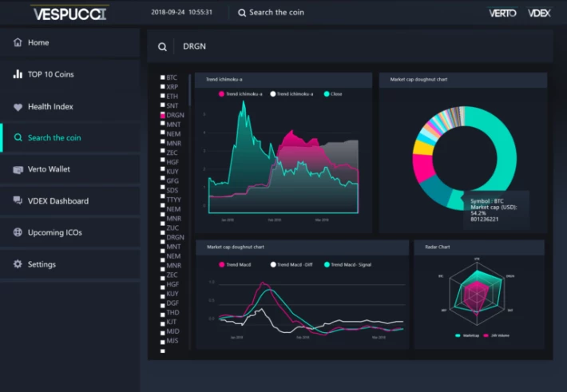Open the VDEX link in header
Screen dimensions: 567x392
539,14
